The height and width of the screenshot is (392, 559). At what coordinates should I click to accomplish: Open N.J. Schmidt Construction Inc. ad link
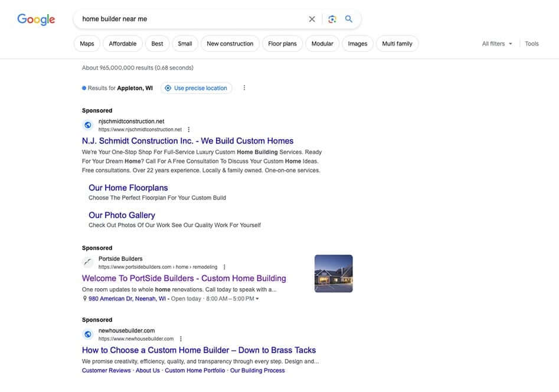188,141
